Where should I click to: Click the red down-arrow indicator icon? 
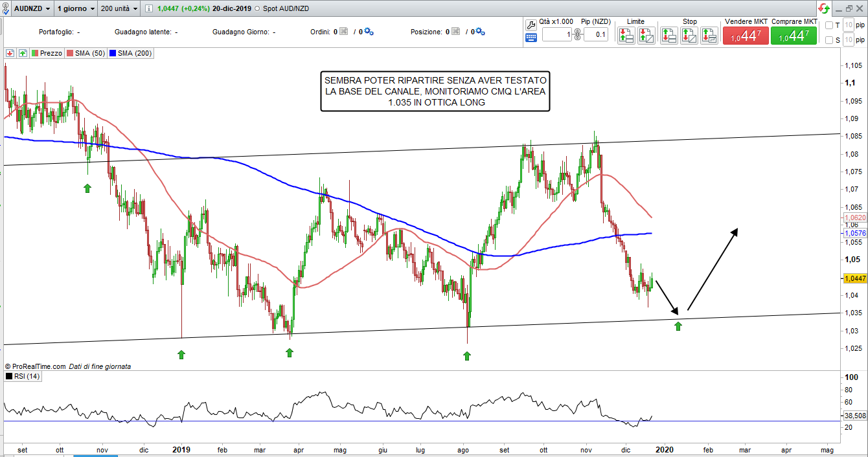coord(10,53)
